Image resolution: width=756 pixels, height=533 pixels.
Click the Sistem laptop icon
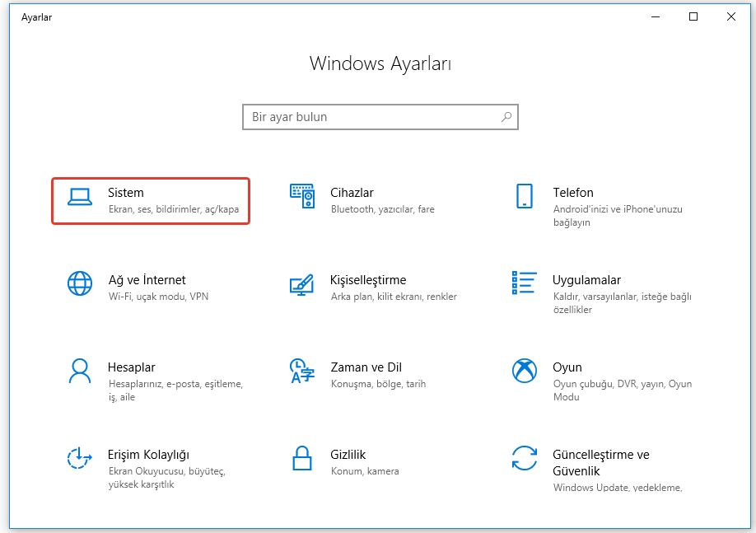pyautogui.click(x=80, y=197)
